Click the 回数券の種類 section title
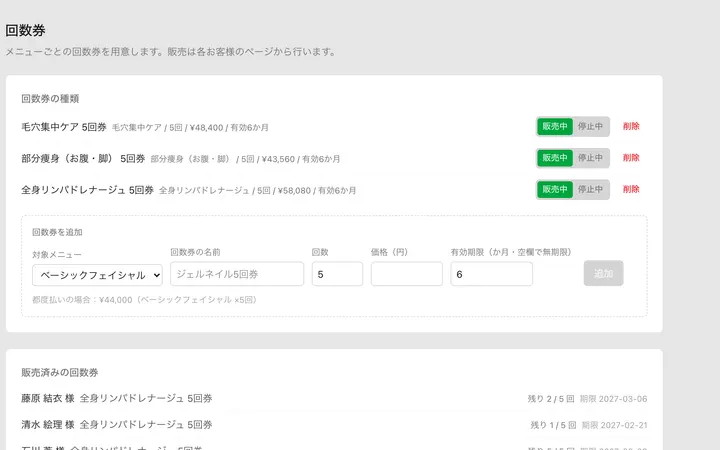The width and height of the screenshot is (720, 450). pos(50,99)
